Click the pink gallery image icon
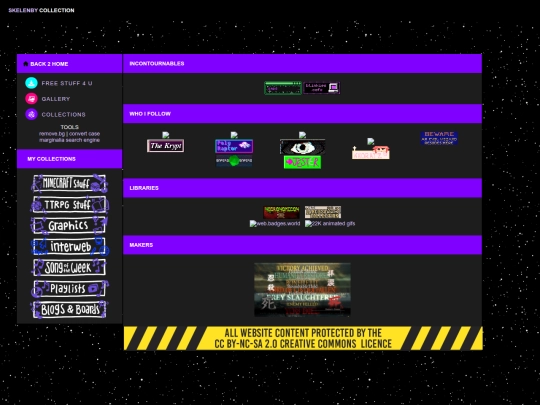 click(x=31, y=99)
